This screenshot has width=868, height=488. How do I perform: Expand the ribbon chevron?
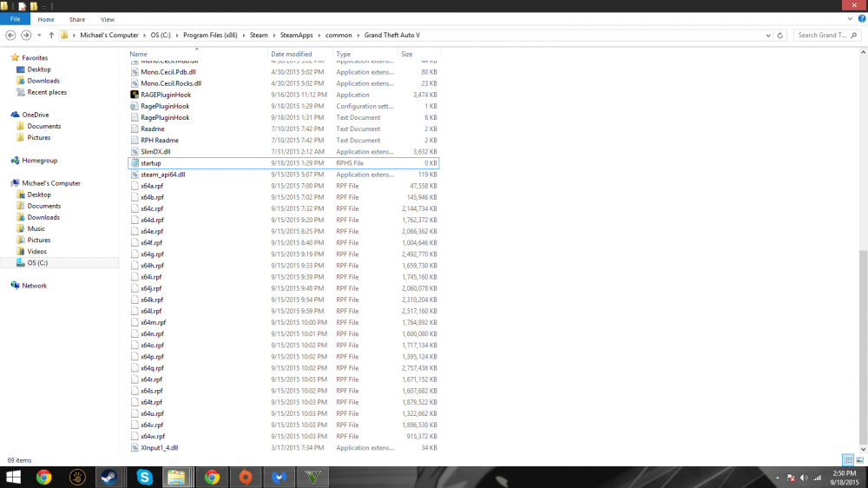pos(850,19)
